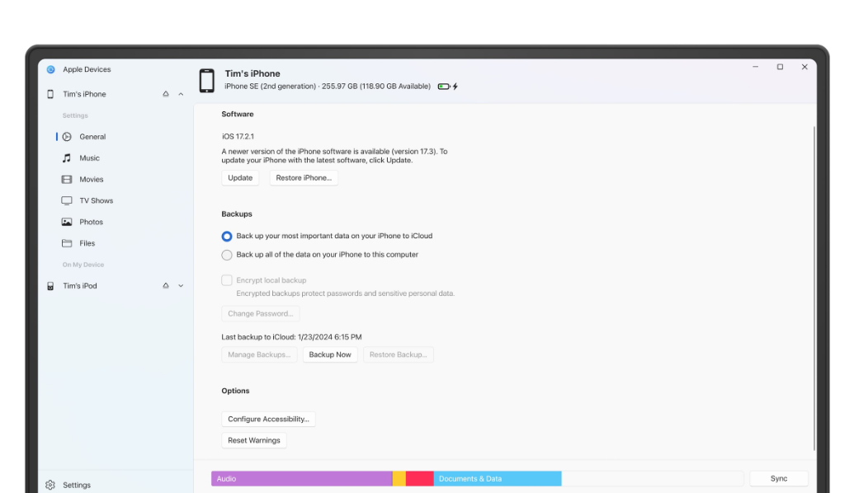Click the Manage Backups... button
Screen dimensions: 868x493
pos(259,354)
